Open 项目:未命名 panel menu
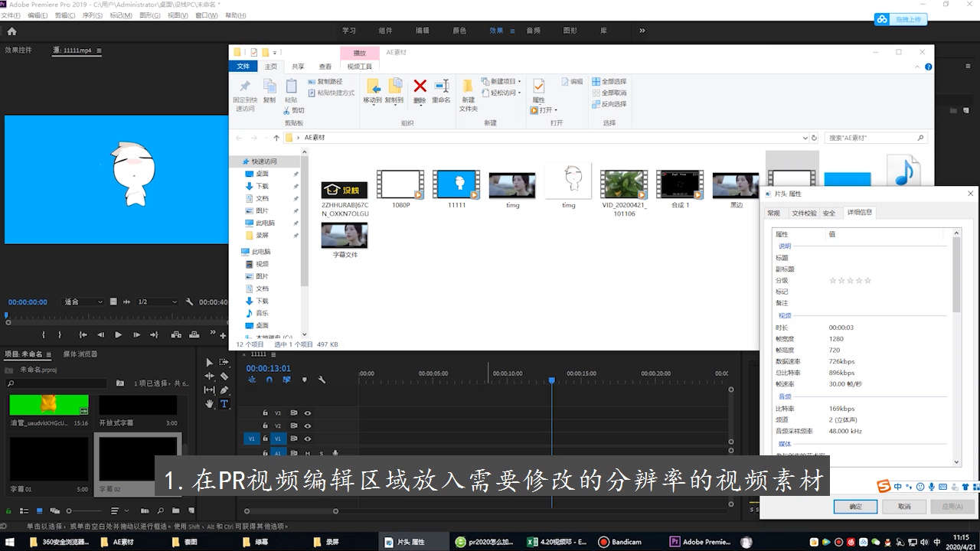The width and height of the screenshot is (980, 551). [x=49, y=354]
